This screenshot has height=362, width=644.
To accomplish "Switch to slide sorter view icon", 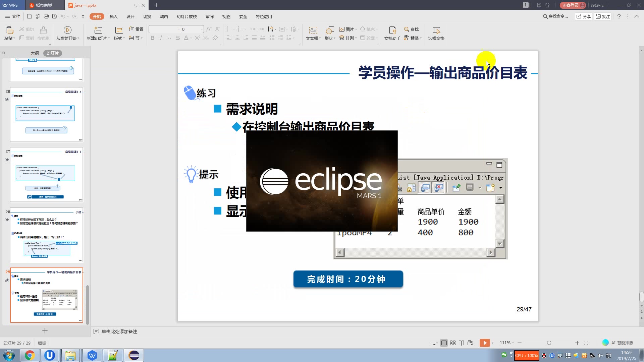I will point(453,343).
